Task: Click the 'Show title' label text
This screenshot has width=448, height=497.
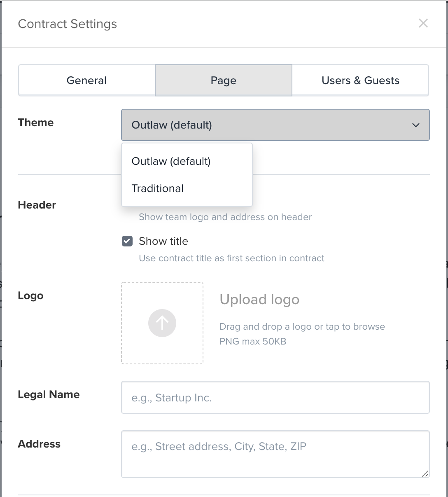Action: point(163,241)
